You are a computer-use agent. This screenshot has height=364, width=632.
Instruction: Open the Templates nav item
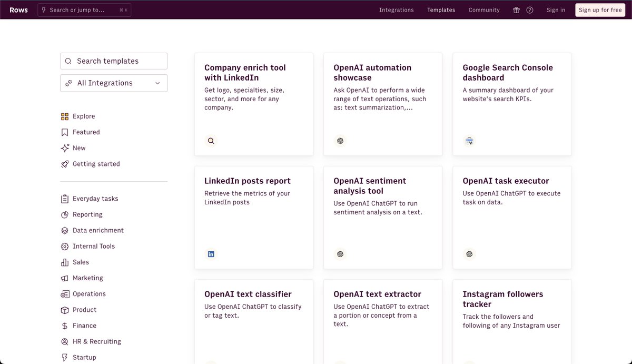pyautogui.click(x=441, y=10)
